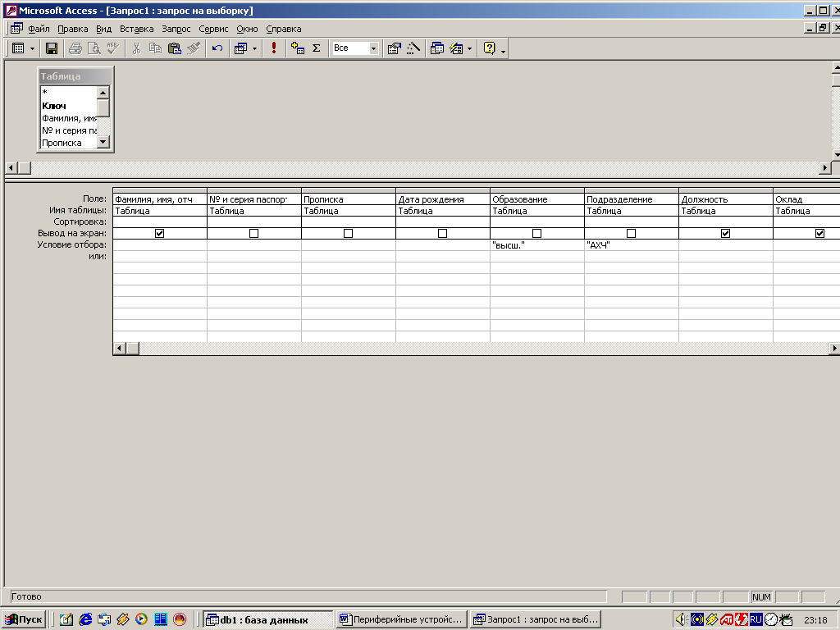Uncheck display checkbox for Должность column
This screenshot has width=840, height=630.
point(725,233)
